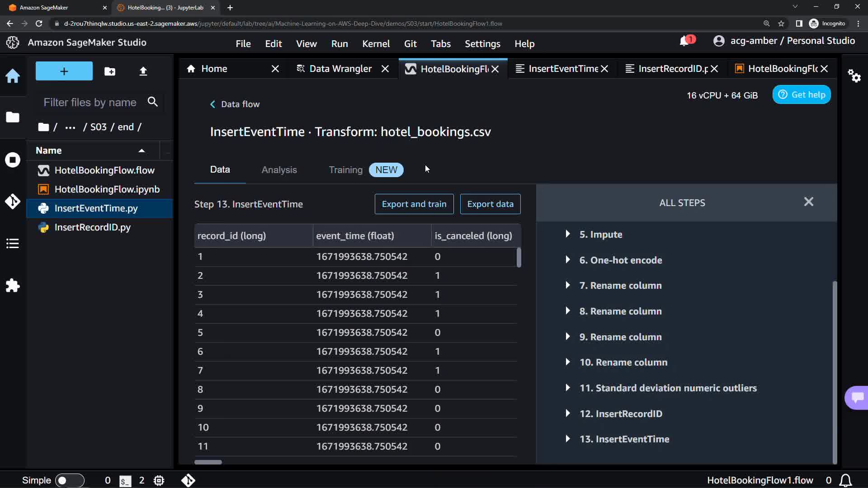868x488 pixels.
Task: Switch to the Analysis tab
Action: pyautogui.click(x=279, y=170)
